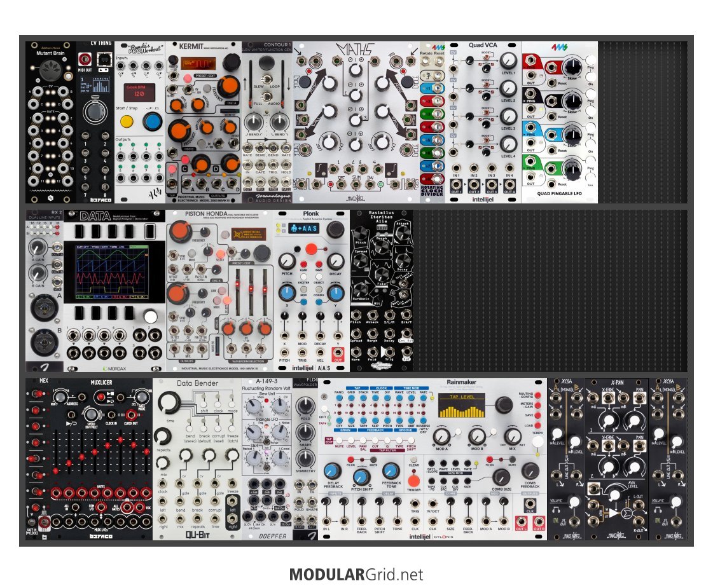The image size is (713, 588).
Task: Click the OUT 4 jack on Quad VCA
Action: tap(509, 186)
